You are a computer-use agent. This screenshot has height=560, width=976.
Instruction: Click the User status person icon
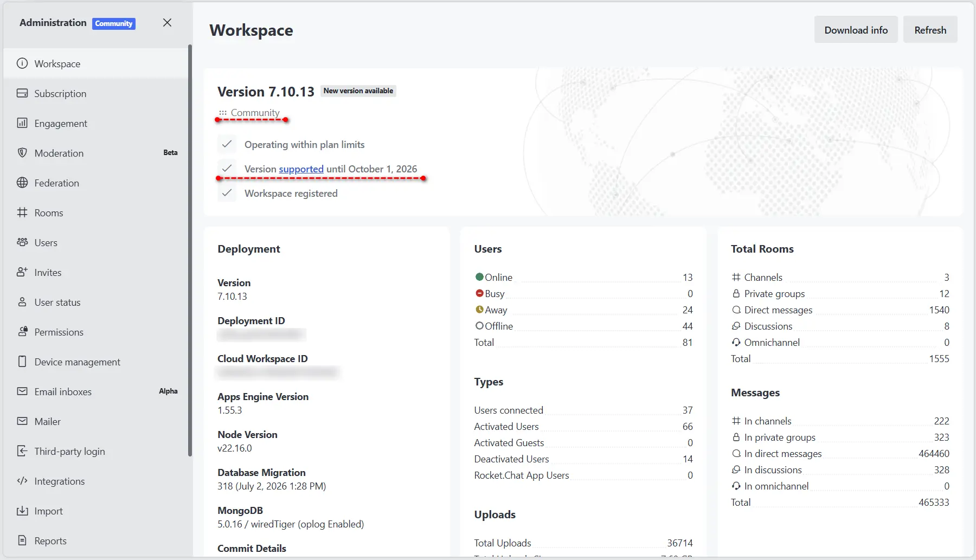22,302
